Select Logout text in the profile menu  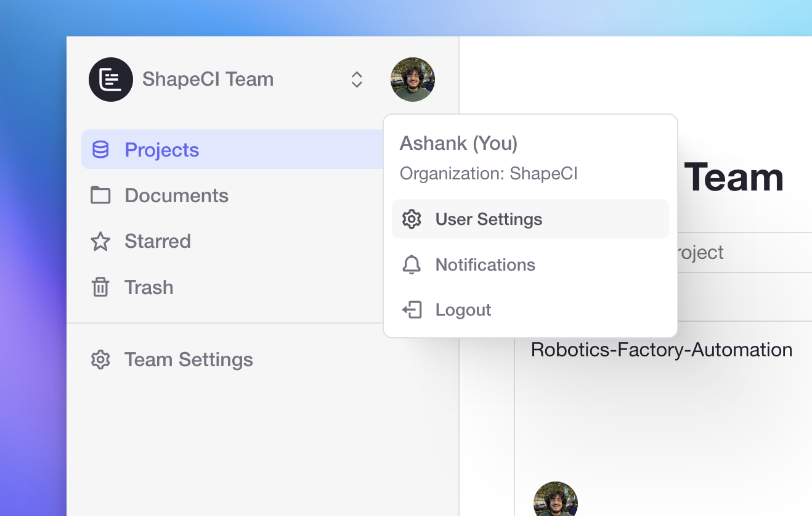pyautogui.click(x=463, y=309)
